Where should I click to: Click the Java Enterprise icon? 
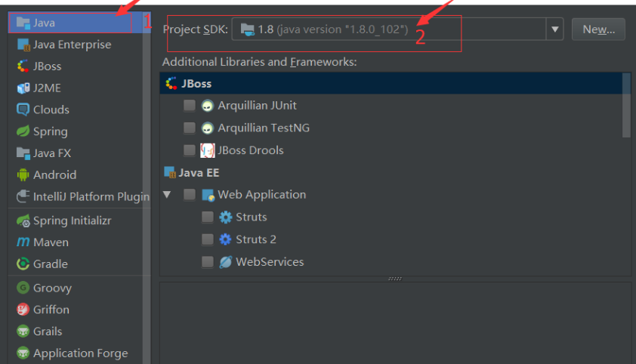23,45
